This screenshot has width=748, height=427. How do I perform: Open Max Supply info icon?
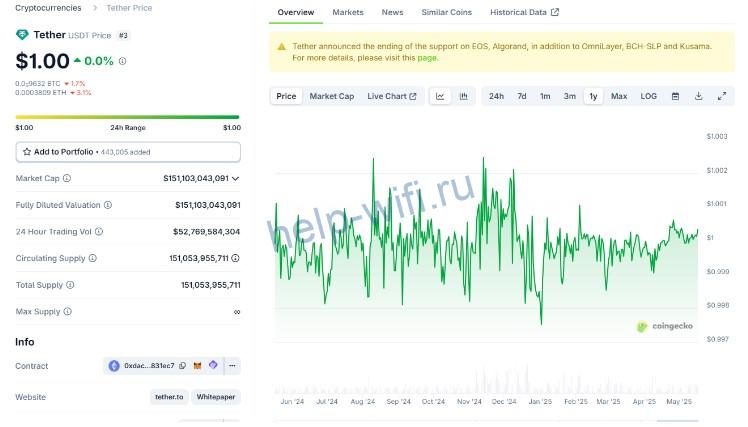(x=68, y=312)
